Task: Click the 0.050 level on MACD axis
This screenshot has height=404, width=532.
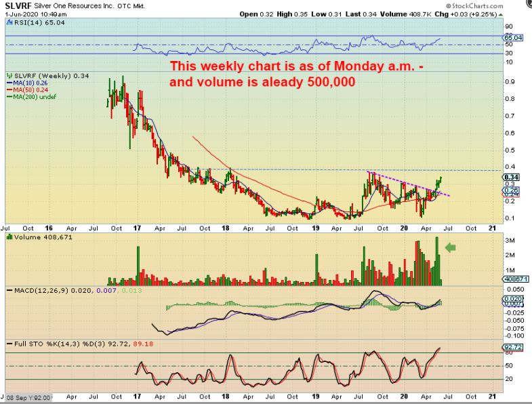Action: [x=515, y=289]
